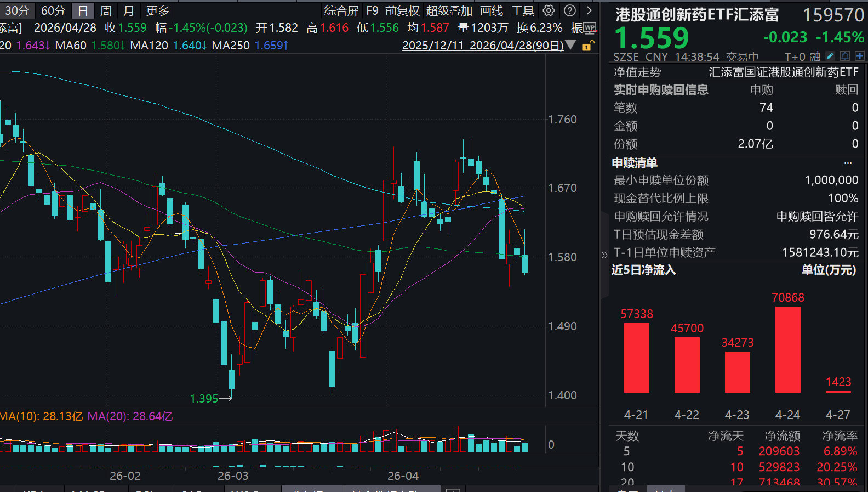The image size is (868, 492).
Task: Click the 净流天 column header
Action: 726,436
